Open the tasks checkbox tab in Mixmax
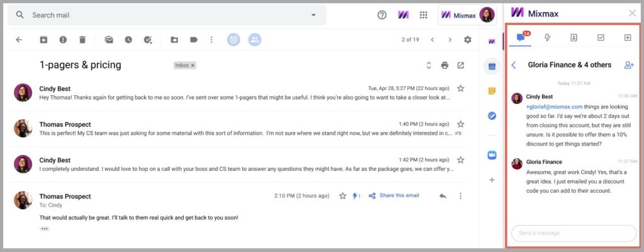The width and height of the screenshot is (644, 252). click(601, 37)
